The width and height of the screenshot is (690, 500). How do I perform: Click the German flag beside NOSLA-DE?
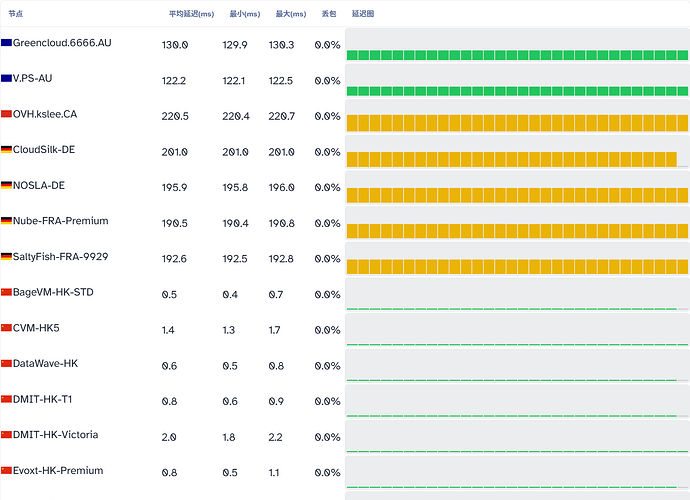tap(6, 185)
